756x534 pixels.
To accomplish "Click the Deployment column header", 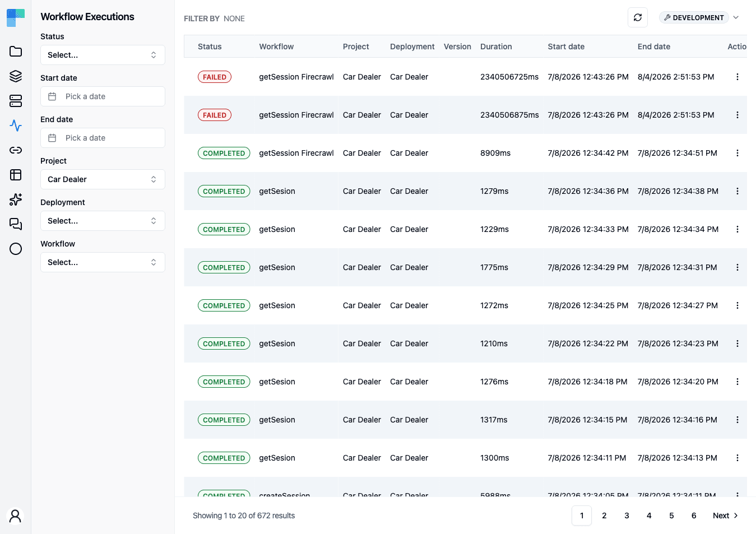I will click(412, 47).
